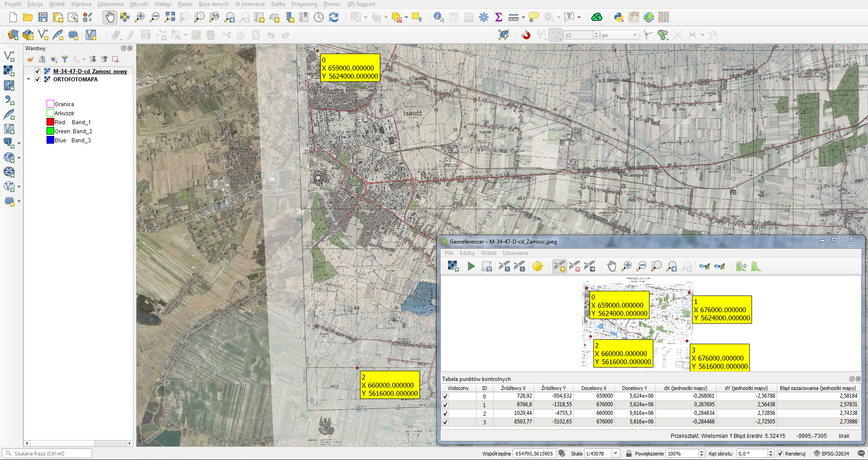Toggle the Renderuj checkbox in status bar
Image resolution: width=868 pixels, height=460 pixels.
[780, 453]
